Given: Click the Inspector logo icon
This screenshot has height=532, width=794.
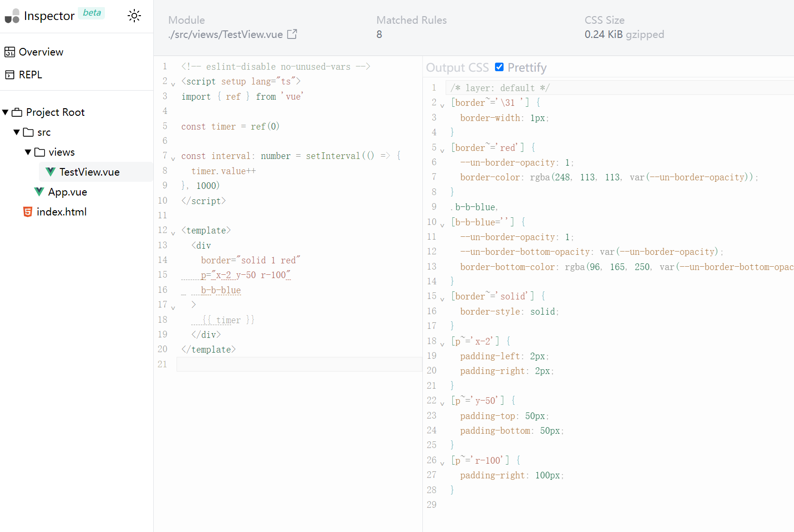Looking at the screenshot, I should (x=12, y=16).
